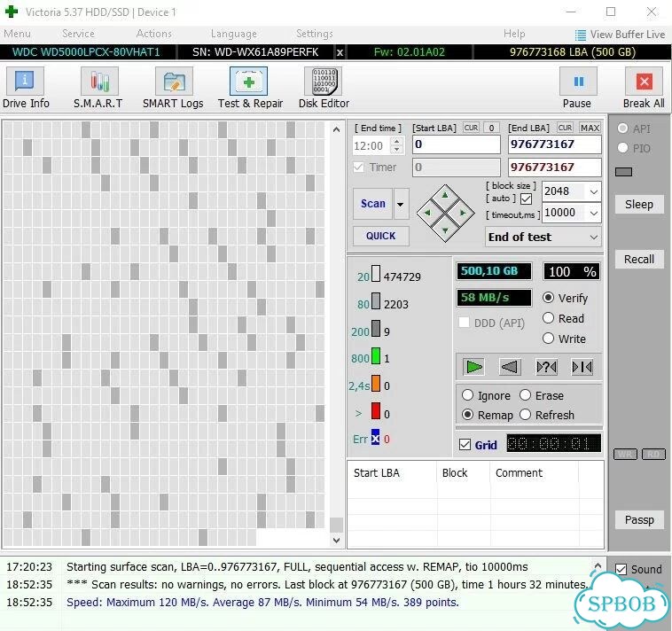Select the Erase option
The width and height of the screenshot is (672, 631).
coord(526,395)
